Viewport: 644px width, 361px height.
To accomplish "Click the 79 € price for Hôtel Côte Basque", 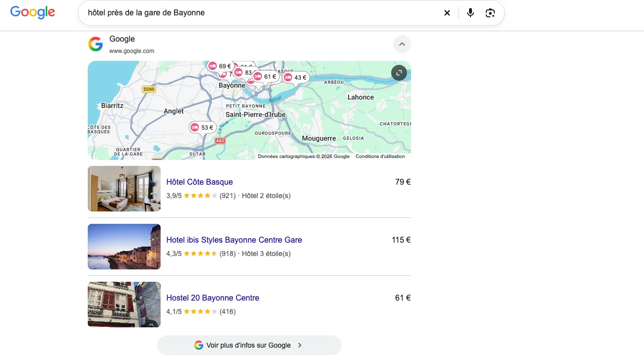I will coord(403,182).
